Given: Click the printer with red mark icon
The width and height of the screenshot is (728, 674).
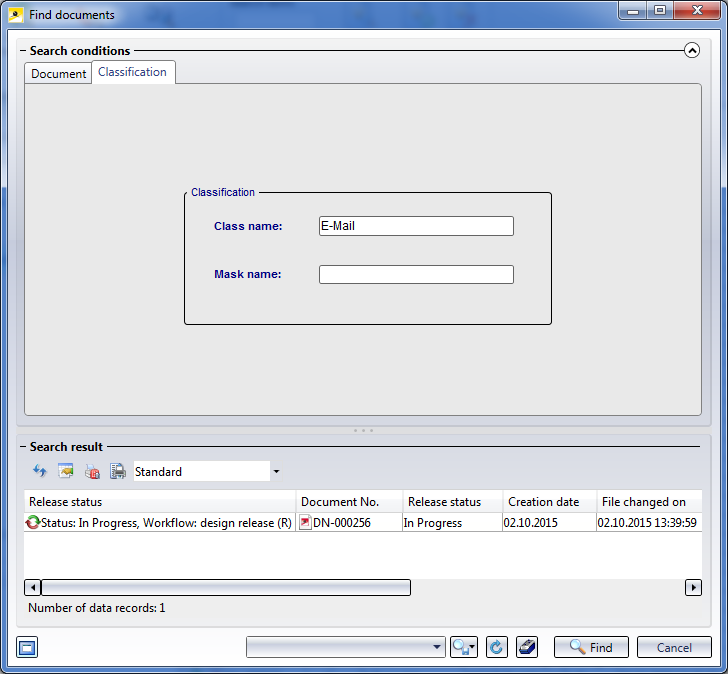Looking at the screenshot, I should tap(92, 472).
